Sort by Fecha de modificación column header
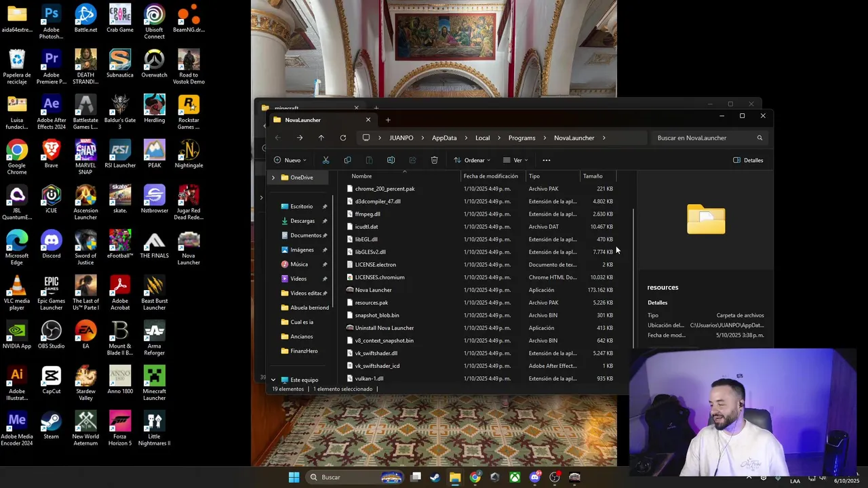868x488 pixels. click(x=491, y=176)
